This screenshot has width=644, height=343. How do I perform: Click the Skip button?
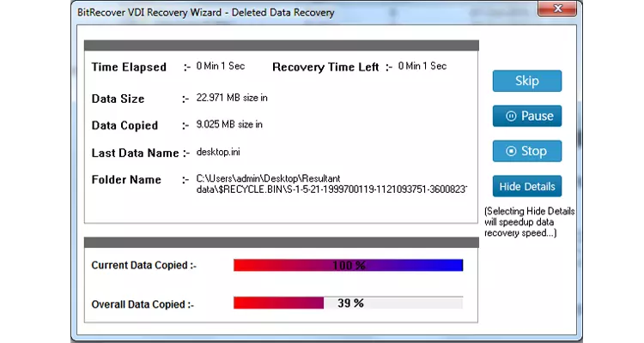527,81
